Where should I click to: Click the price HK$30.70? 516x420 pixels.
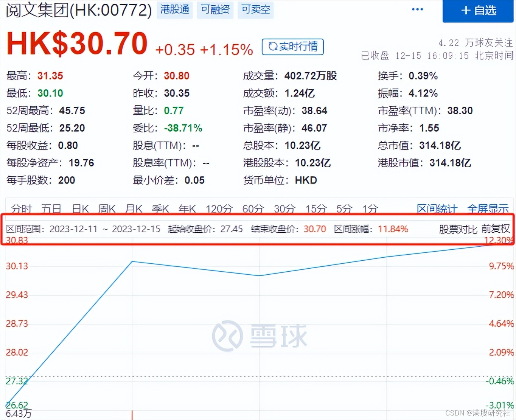pos(77,44)
